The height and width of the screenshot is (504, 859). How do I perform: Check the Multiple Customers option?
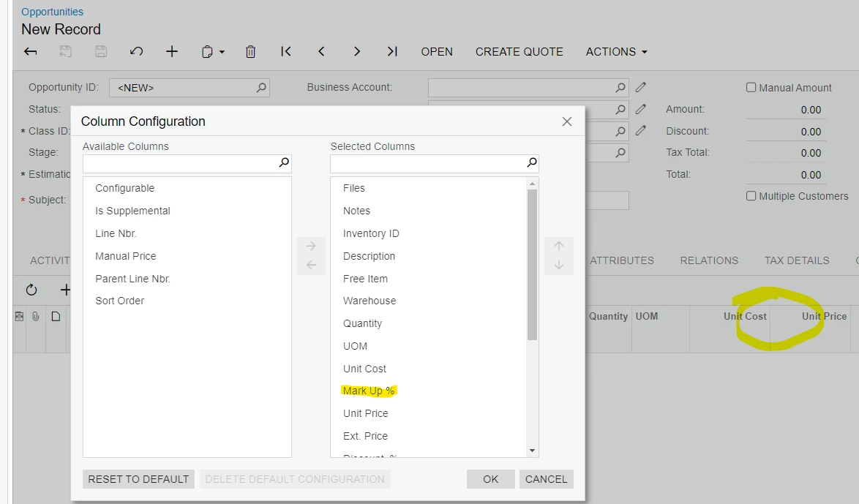(751, 195)
